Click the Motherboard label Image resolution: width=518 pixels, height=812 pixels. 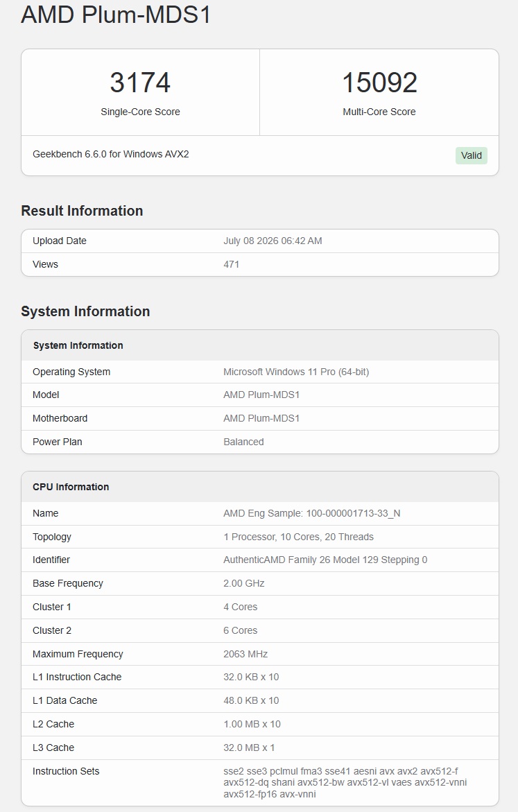[x=60, y=418]
